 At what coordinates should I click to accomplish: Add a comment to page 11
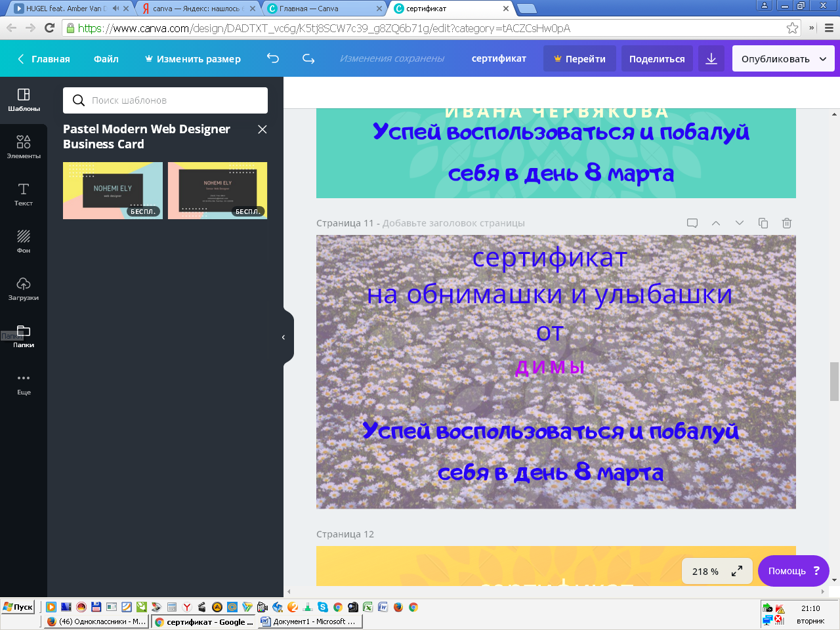[x=692, y=223]
